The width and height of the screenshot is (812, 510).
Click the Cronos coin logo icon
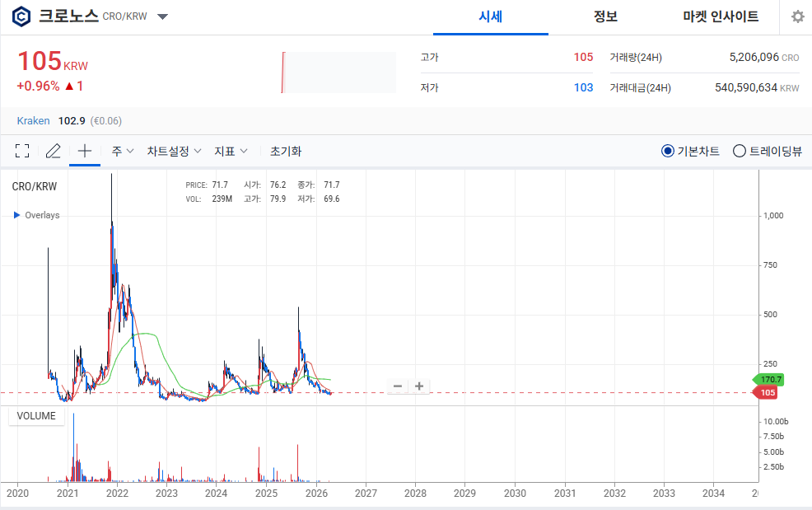(x=22, y=16)
